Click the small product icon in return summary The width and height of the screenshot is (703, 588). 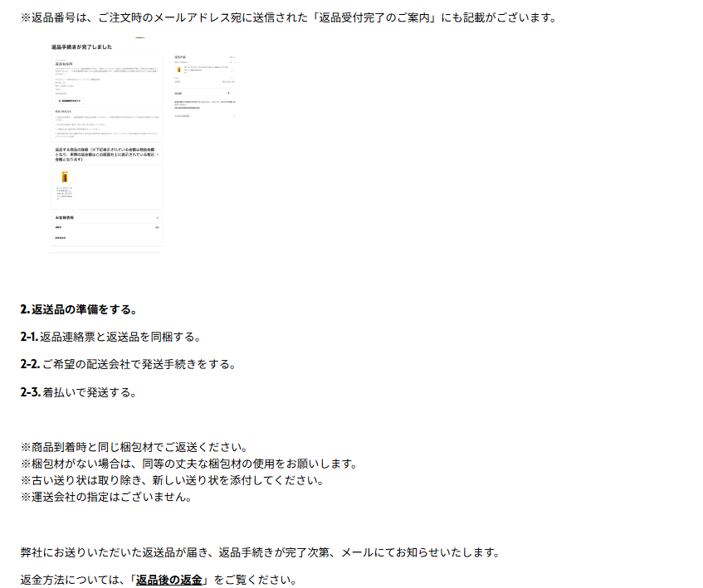(178, 70)
